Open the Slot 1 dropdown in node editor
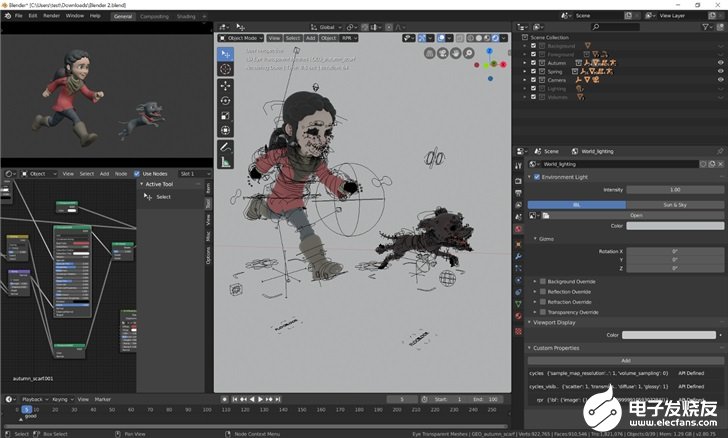Viewport: 728px width, 438px height. tap(195, 174)
